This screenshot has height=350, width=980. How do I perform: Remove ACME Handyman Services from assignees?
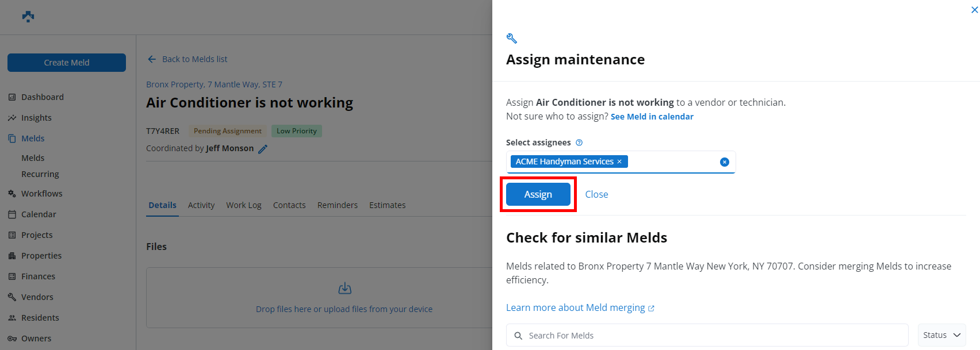pos(619,161)
